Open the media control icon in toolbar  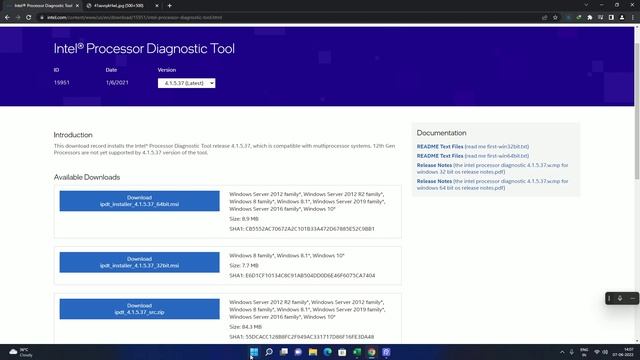click(600, 18)
